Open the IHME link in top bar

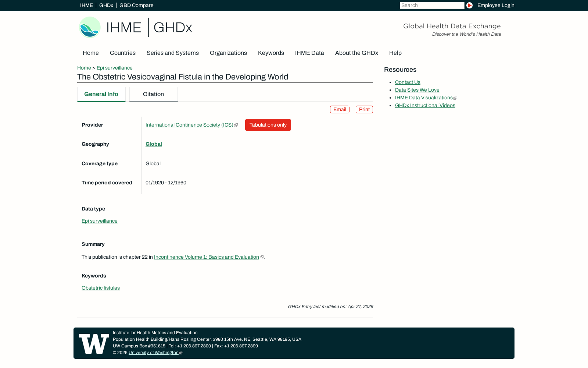point(86,6)
